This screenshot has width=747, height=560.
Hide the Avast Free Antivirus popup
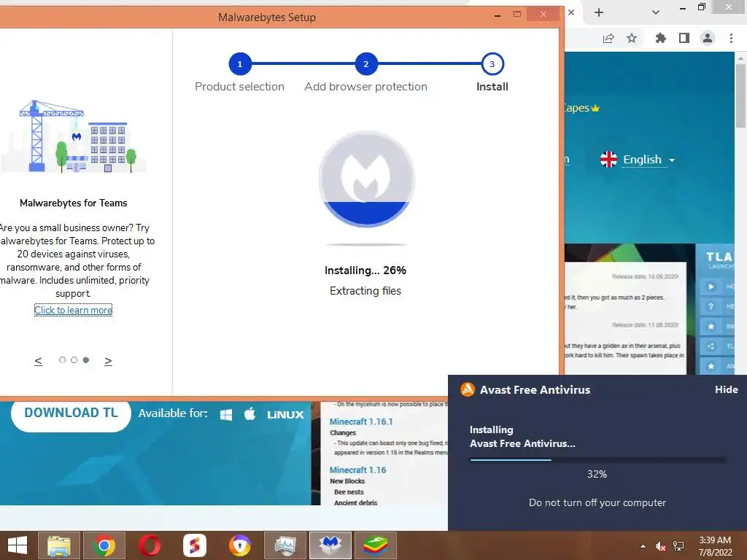click(726, 389)
